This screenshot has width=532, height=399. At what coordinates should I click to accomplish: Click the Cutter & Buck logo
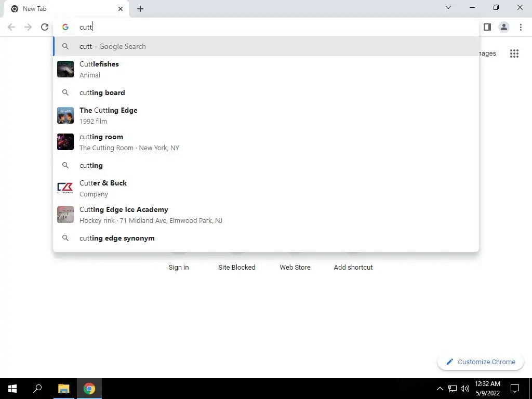pos(65,188)
